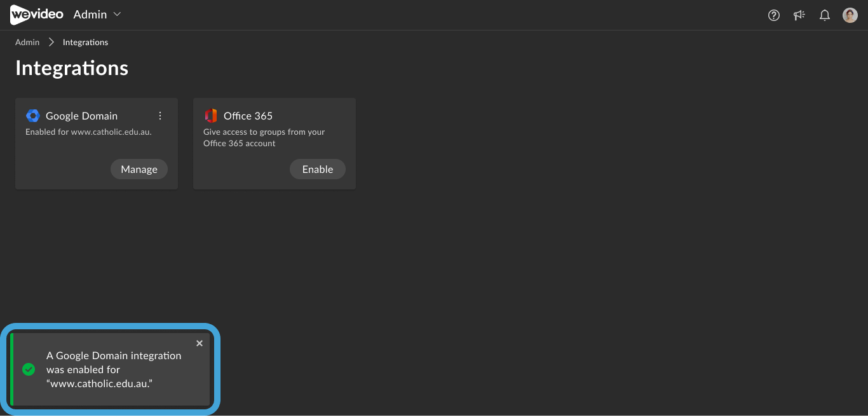Open the help question mark icon
Image resolution: width=868 pixels, height=417 pixels.
click(774, 15)
